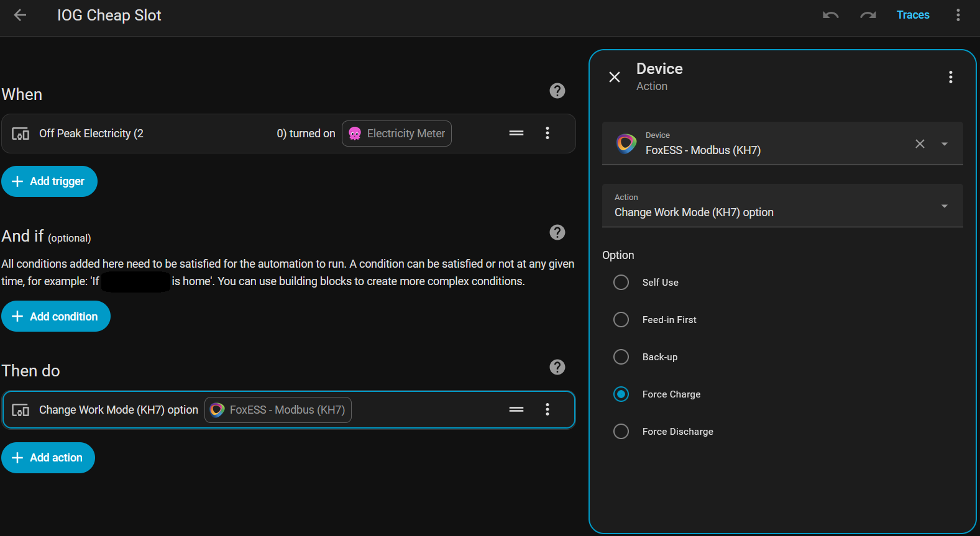Viewport: 980px width, 536px height.
Task: Open the Change Work Mode action menu
Action: (x=547, y=409)
